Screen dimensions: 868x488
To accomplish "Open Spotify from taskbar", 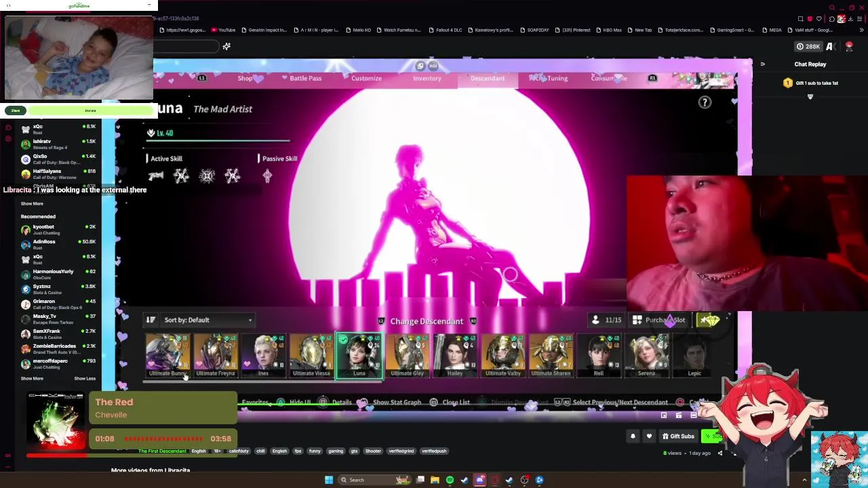I will pos(450,480).
